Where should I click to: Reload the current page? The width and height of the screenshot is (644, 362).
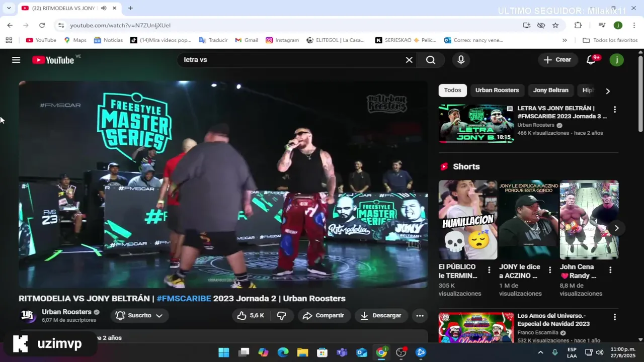pyautogui.click(x=42, y=25)
